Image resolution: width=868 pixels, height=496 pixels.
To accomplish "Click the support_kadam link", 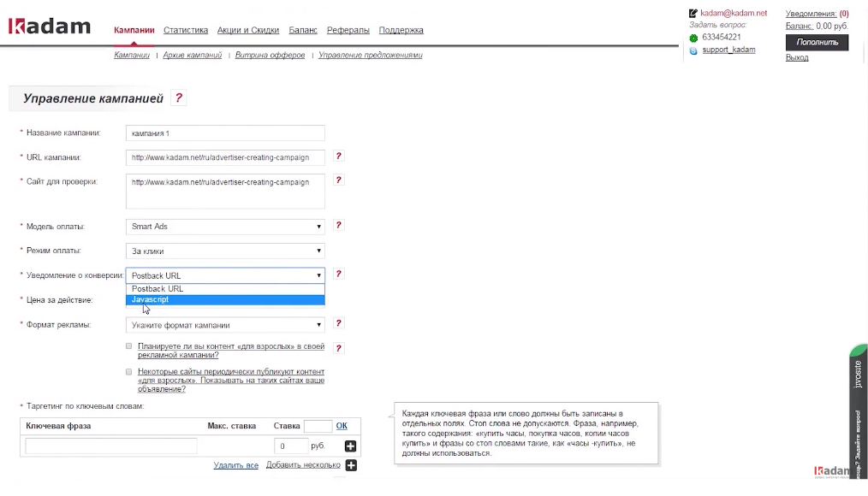I will [x=728, y=50].
